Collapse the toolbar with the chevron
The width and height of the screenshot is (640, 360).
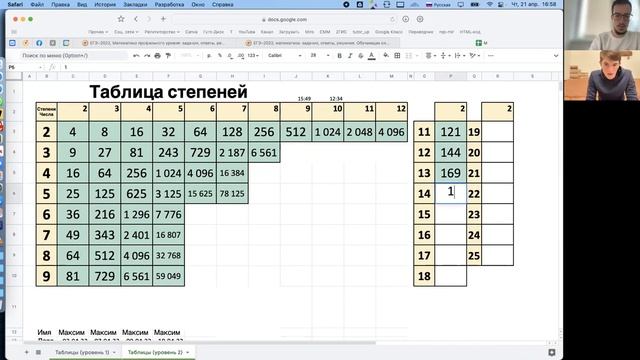(x=556, y=56)
